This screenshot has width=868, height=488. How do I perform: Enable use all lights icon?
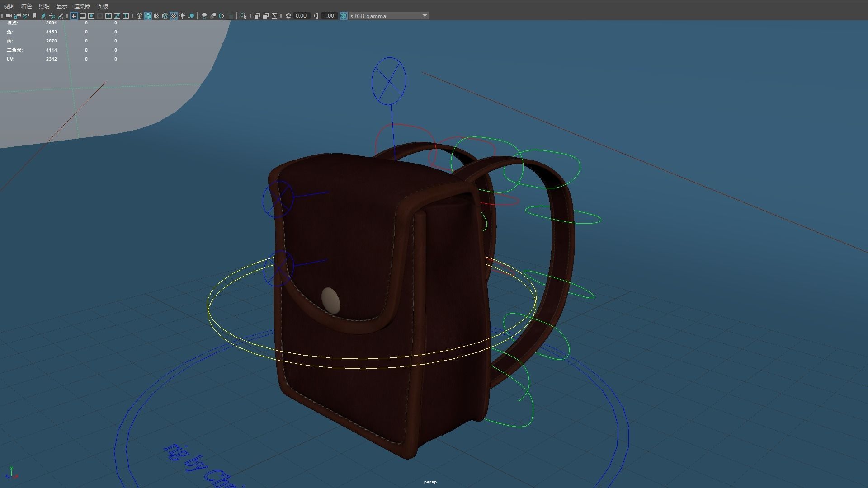[182, 16]
